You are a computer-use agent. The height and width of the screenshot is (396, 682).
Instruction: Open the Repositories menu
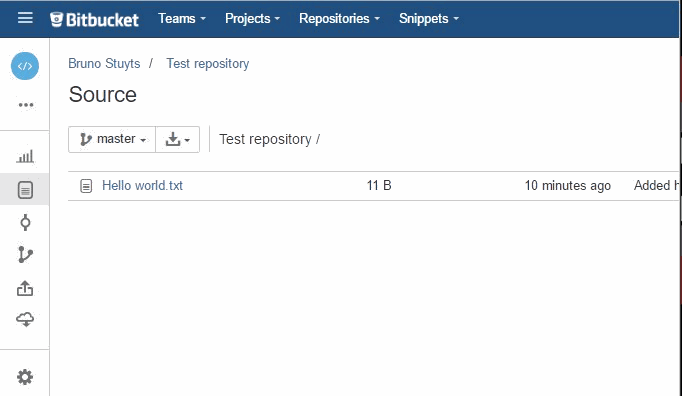click(x=339, y=19)
